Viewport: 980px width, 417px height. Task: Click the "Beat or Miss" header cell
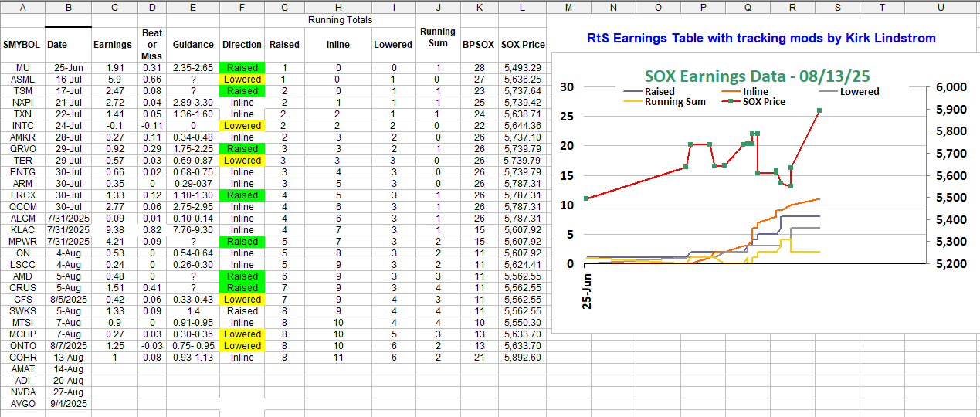[152, 45]
